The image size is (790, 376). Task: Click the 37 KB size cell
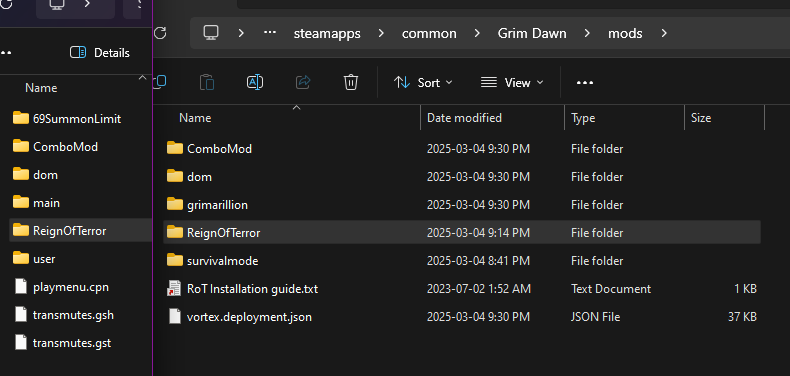741,317
